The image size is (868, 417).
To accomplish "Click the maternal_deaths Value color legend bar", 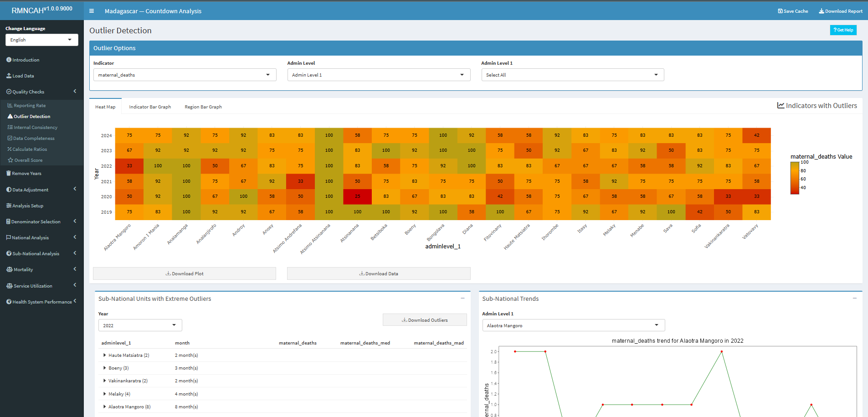I will (795, 178).
